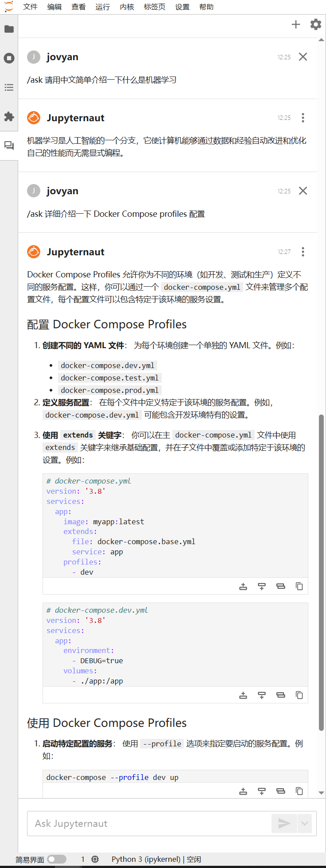Show the table of contents panel
The width and height of the screenshot is (326, 868).
click(9, 88)
